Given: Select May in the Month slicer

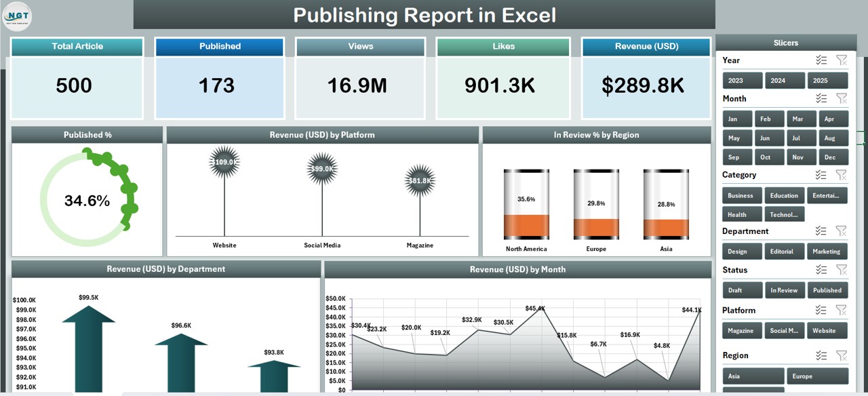Looking at the screenshot, I should coord(737,138).
